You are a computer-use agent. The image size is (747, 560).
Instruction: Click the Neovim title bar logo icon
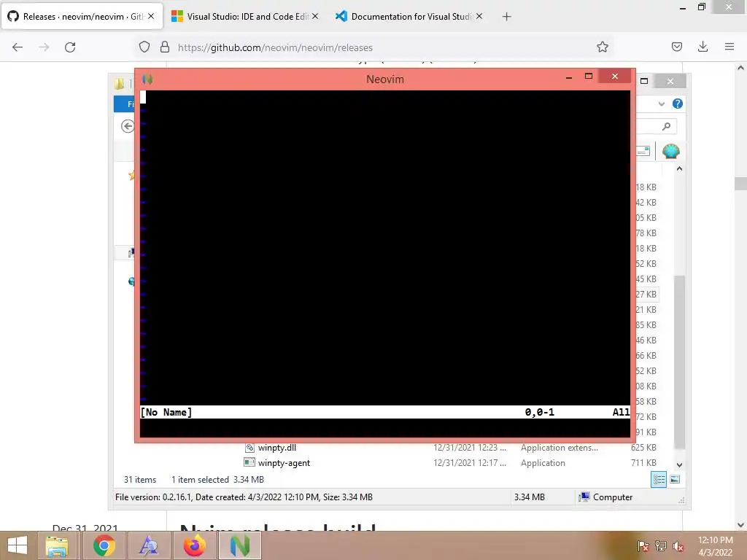tap(147, 79)
